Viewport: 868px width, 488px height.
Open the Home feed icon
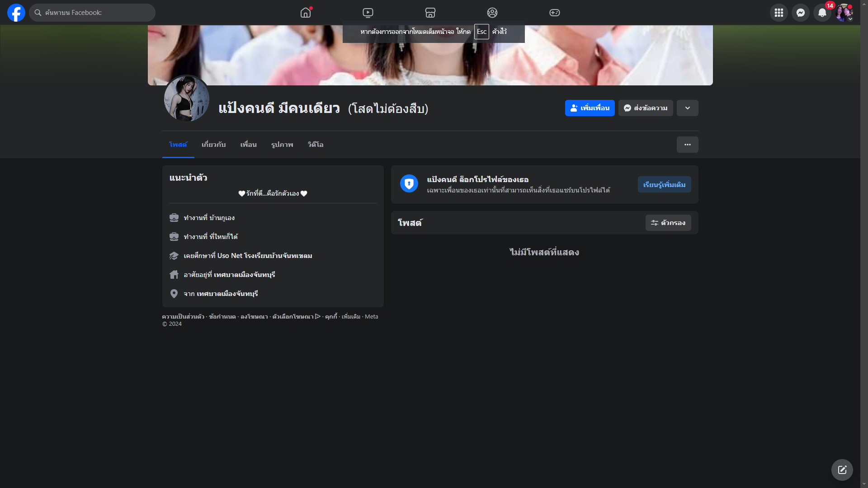click(x=306, y=13)
